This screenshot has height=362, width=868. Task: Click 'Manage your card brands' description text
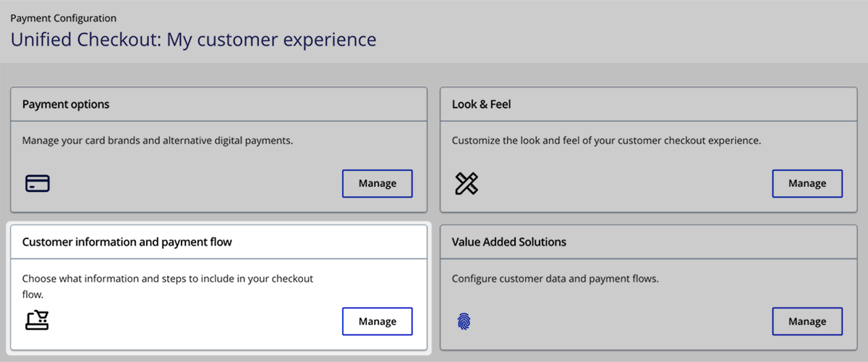click(x=158, y=140)
